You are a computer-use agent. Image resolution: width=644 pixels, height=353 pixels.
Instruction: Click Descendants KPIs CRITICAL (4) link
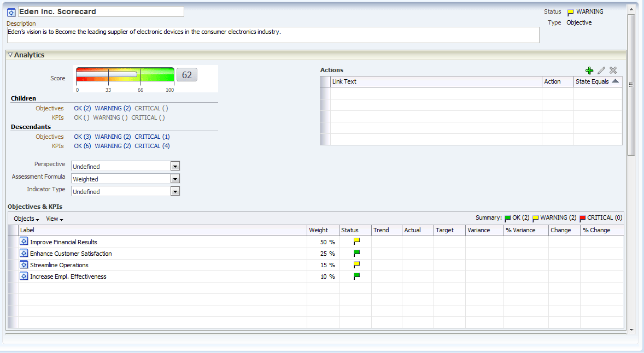pyautogui.click(x=152, y=146)
